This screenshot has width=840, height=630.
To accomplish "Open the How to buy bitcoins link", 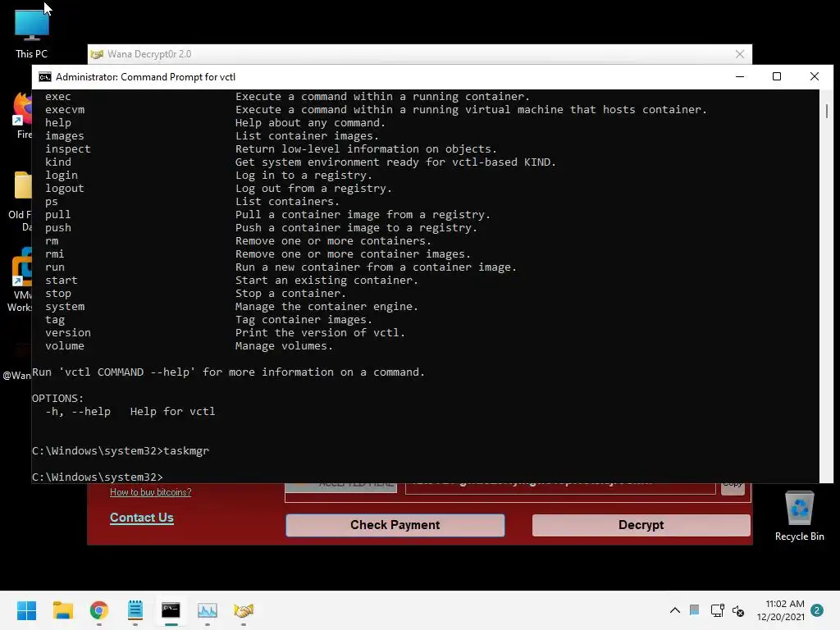I will click(151, 492).
